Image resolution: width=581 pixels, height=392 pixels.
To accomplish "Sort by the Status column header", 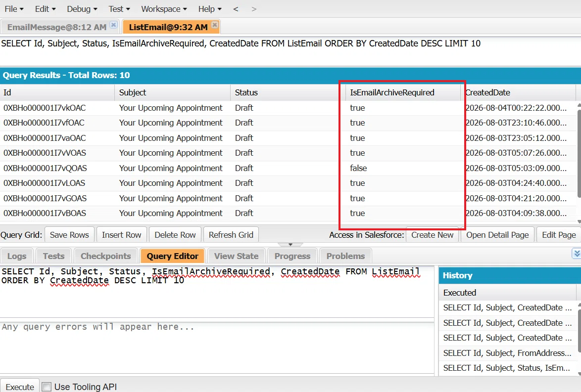I will click(x=288, y=92).
